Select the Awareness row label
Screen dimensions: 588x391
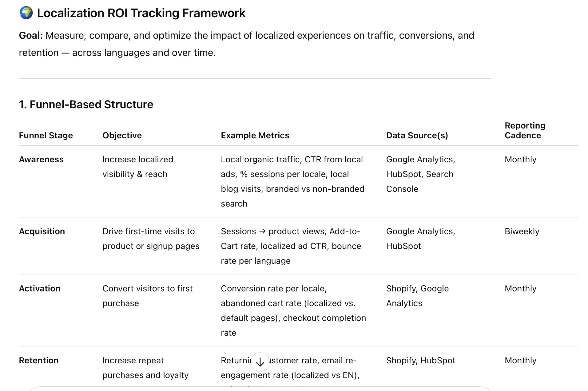[x=41, y=159]
